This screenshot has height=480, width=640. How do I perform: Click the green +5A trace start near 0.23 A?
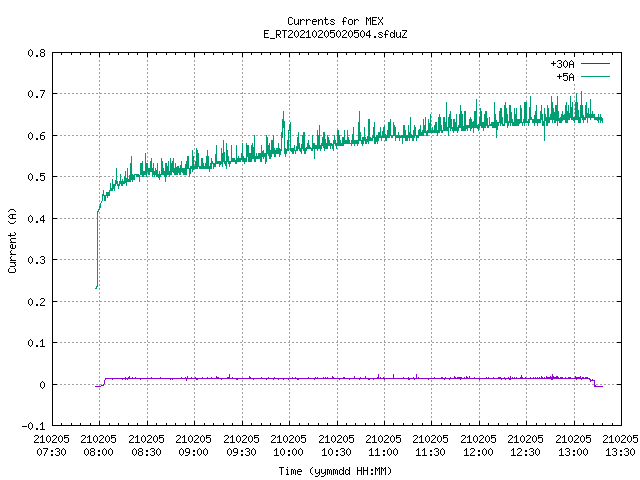coord(96,287)
